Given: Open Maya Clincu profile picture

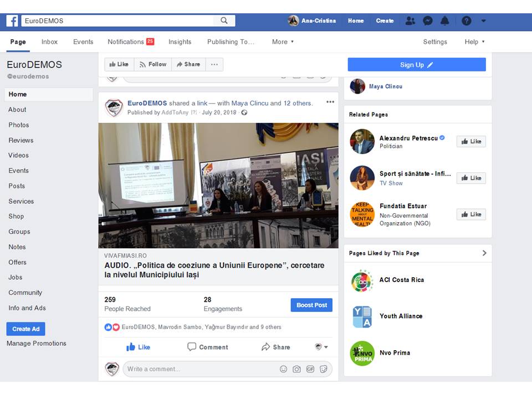Looking at the screenshot, I should pyautogui.click(x=357, y=86).
